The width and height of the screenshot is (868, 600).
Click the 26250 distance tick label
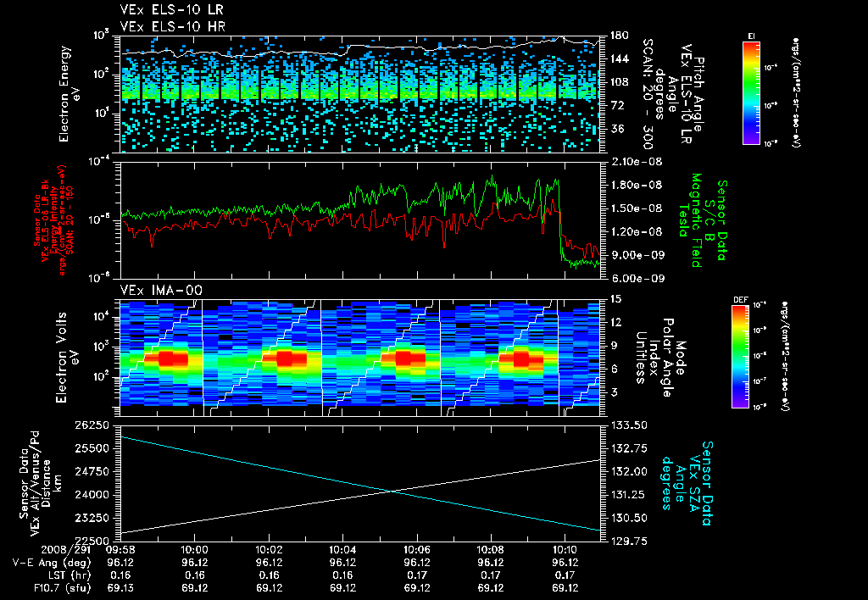(x=92, y=425)
